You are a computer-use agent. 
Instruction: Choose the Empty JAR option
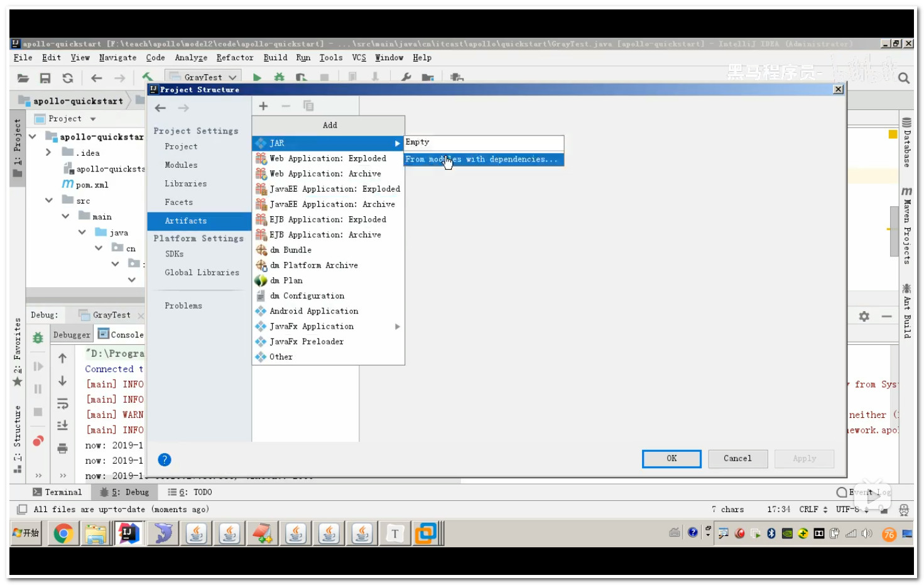(x=484, y=143)
